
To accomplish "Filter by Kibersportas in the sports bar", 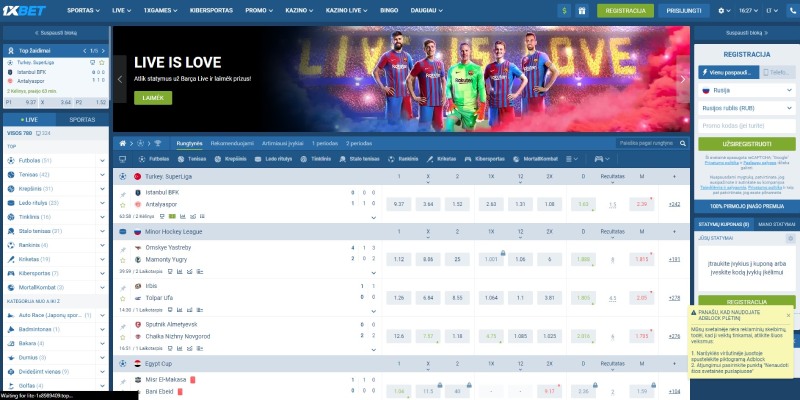I will pyautogui.click(x=485, y=159).
